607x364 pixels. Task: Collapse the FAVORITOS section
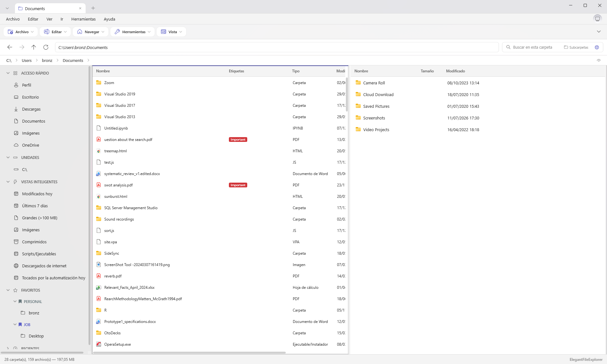(x=8, y=290)
